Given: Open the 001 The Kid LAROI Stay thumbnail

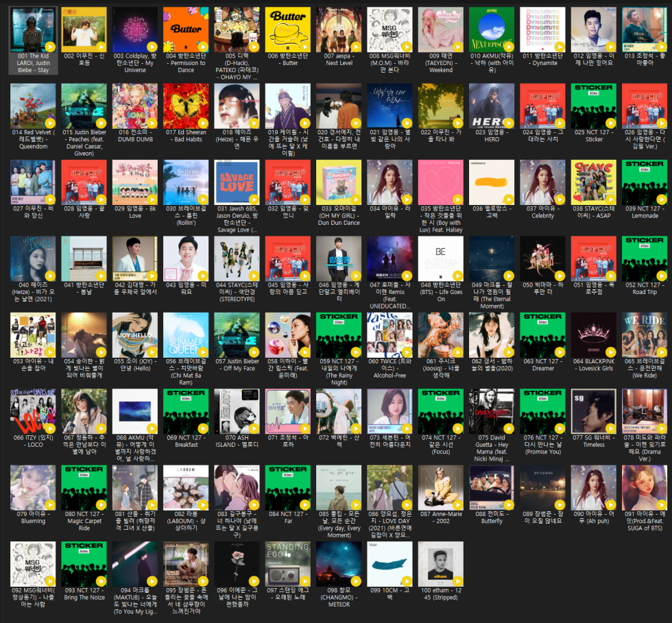Looking at the screenshot, I should 33,29.
